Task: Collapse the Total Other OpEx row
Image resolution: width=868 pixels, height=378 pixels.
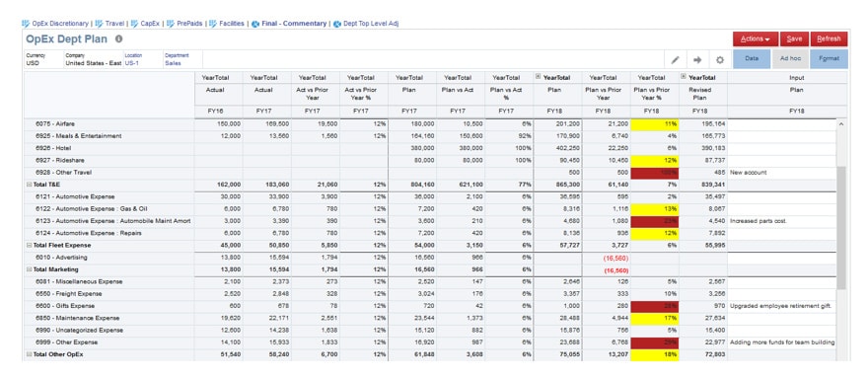Action: coord(30,354)
